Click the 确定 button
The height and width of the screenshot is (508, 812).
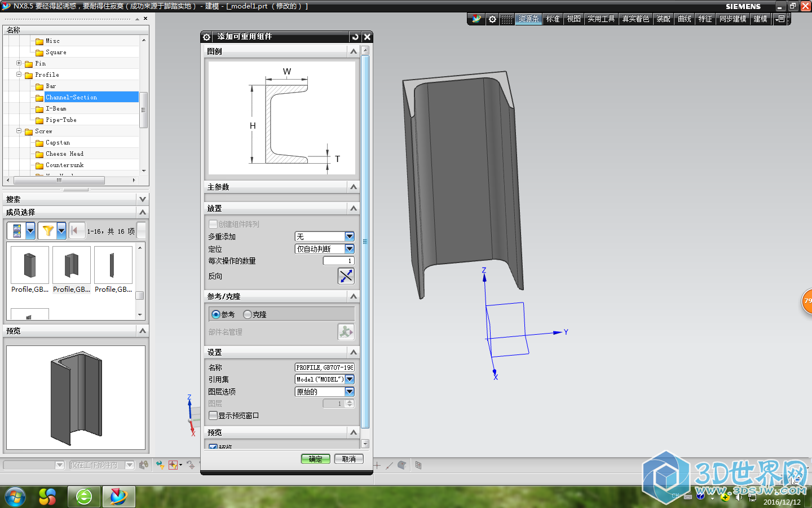coord(316,459)
